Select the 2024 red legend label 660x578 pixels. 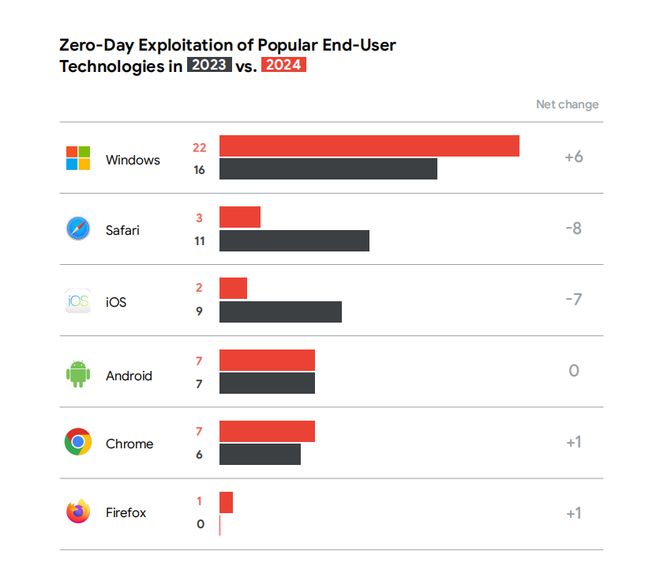283,66
